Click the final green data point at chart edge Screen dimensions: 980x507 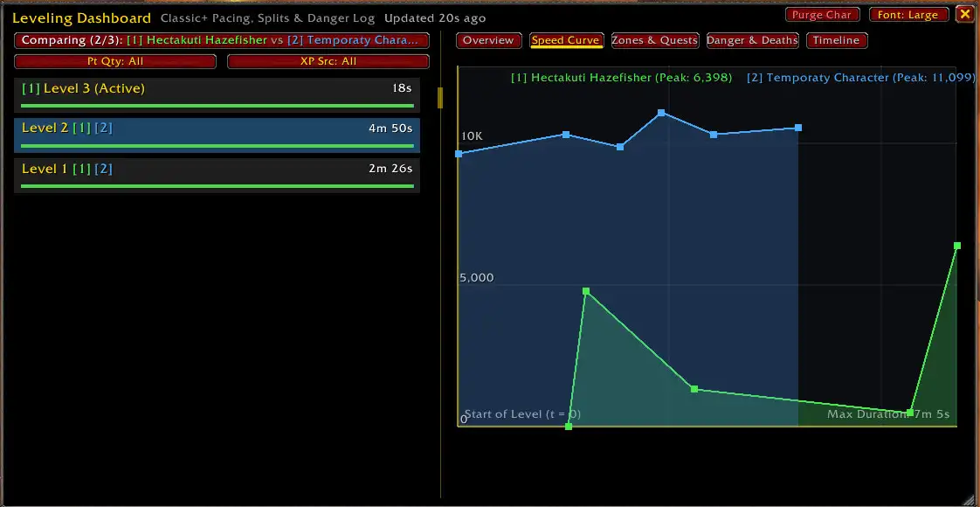point(957,246)
